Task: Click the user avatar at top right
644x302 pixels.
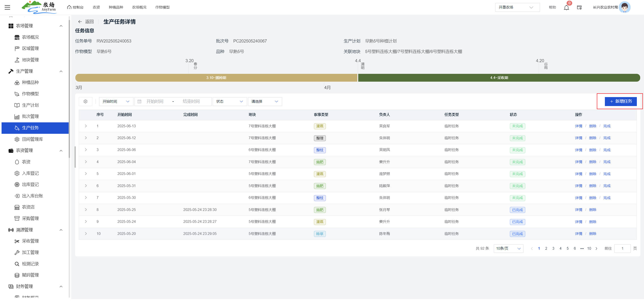Action: 624,7
